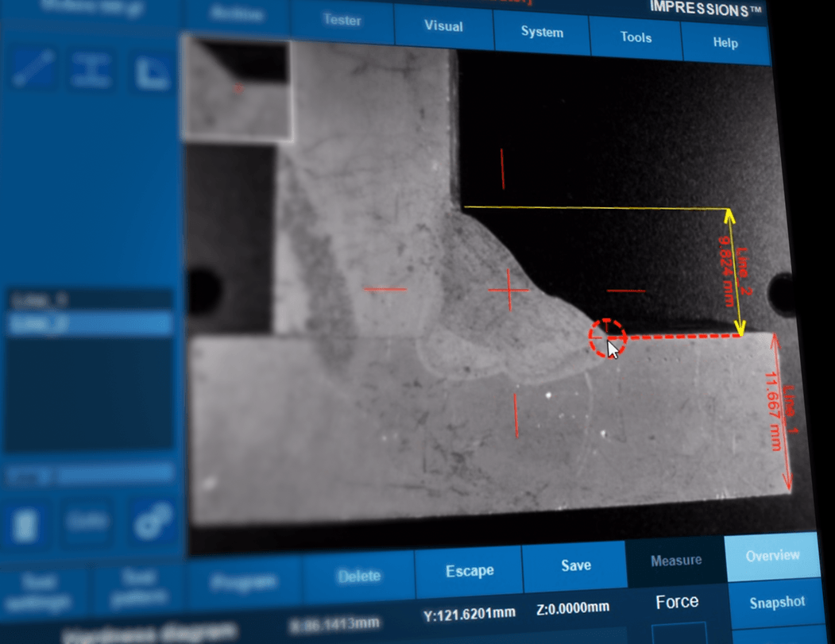Open the System menu

coord(542,33)
